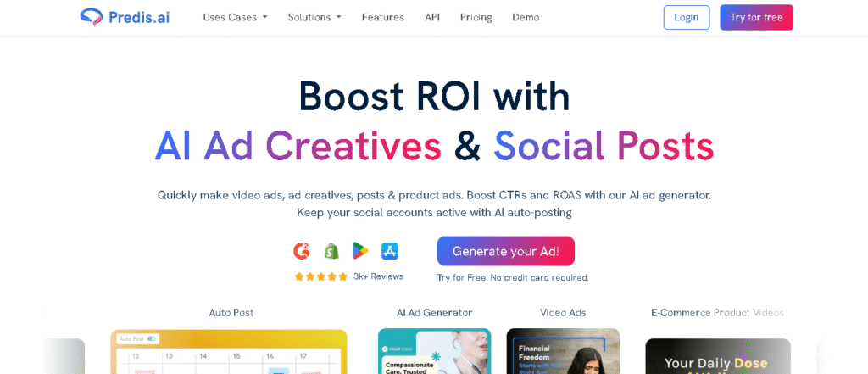Open the G2 reviews icon

tap(301, 251)
